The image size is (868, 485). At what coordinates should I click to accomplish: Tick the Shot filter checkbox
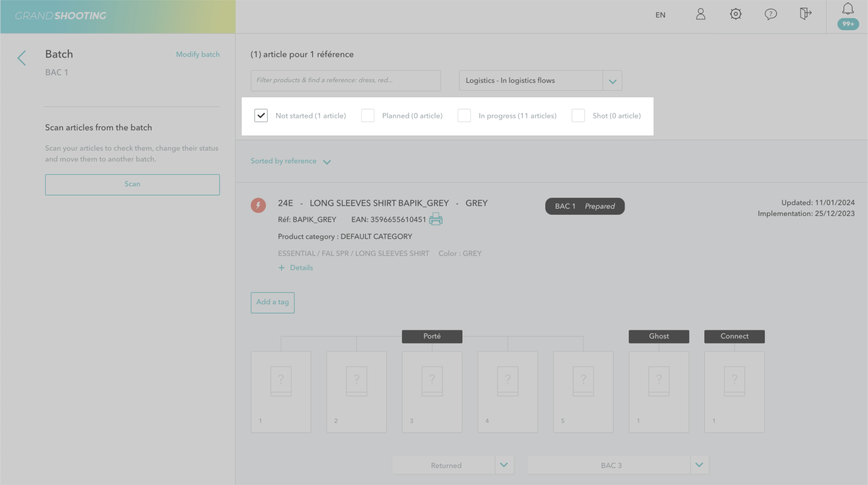578,116
